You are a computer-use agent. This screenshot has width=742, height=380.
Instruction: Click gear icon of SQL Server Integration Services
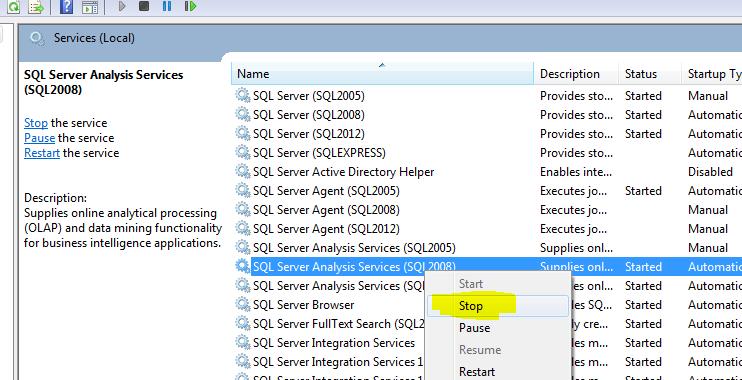[x=243, y=343]
